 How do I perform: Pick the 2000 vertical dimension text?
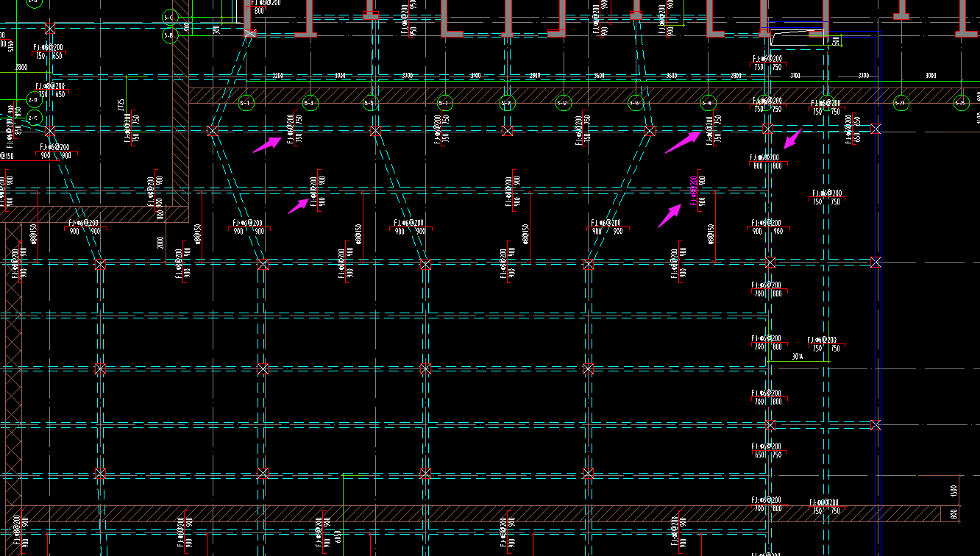159,243
